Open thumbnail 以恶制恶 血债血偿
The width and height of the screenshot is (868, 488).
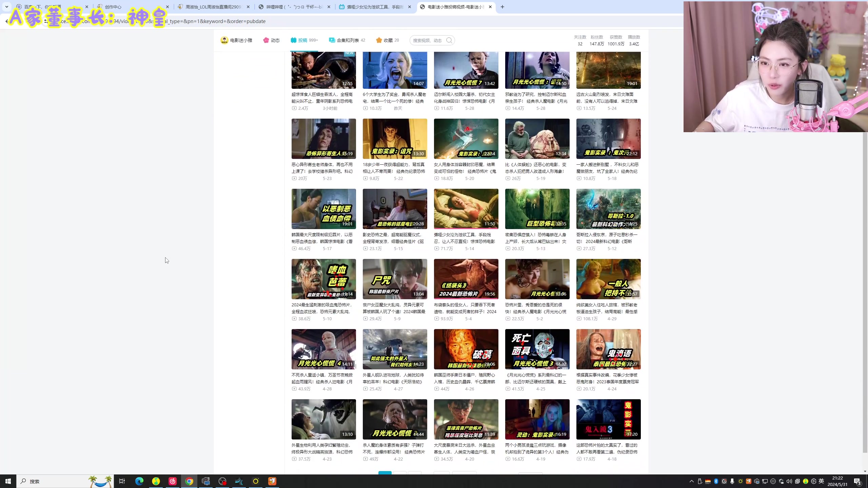tap(323, 209)
